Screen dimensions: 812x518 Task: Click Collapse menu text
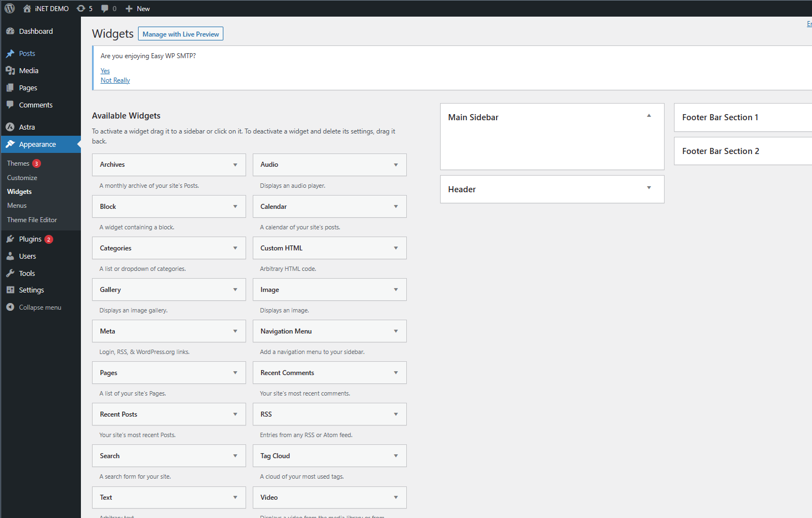click(x=40, y=307)
